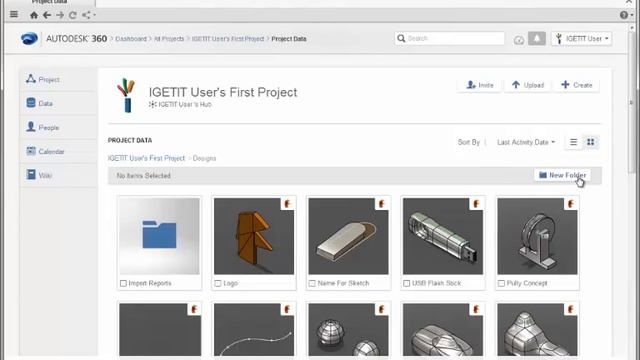Select the Name For Sketch checkbox

click(x=312, y=283)
